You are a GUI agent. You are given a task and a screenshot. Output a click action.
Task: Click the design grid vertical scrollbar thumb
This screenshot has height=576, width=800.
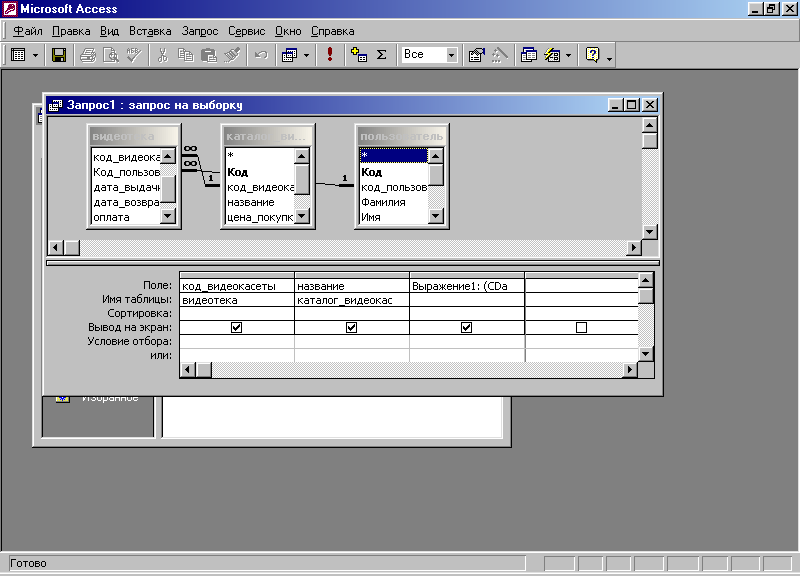click(x=645, y=295)
